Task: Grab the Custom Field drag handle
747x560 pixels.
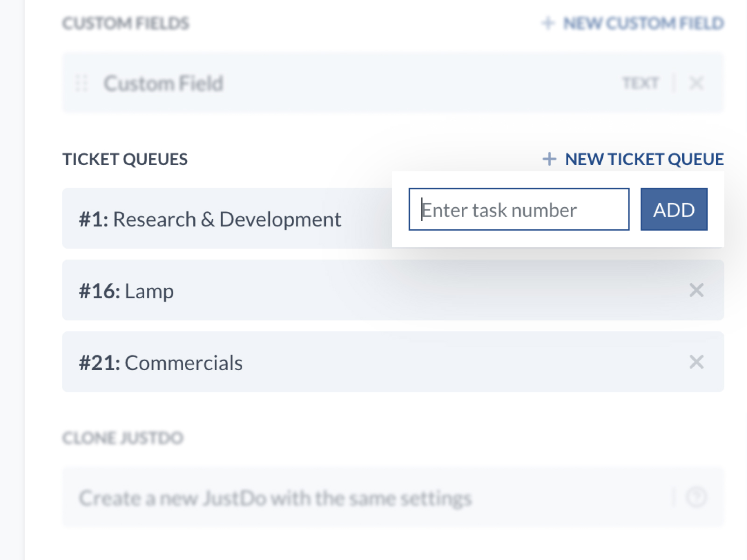Action: [x=82, y=83]
